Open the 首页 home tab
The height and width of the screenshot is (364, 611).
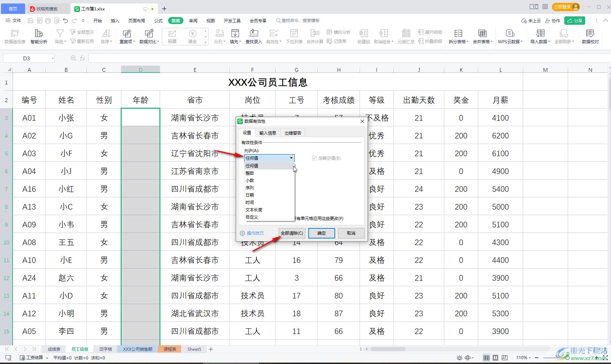pos(13,9)
